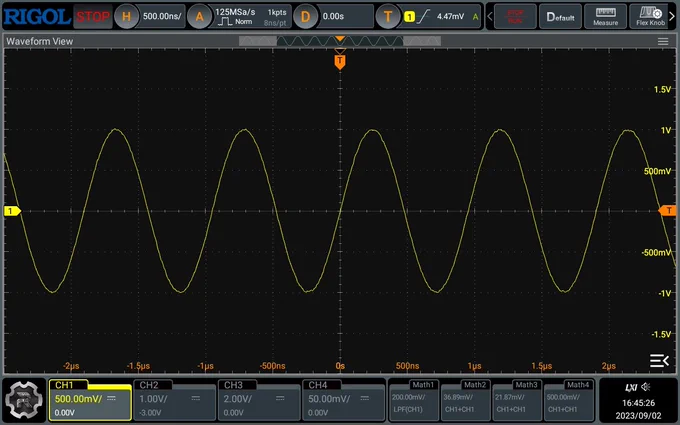Open the trigger T icon
The image size is (680, 425).
coord(388,16)
